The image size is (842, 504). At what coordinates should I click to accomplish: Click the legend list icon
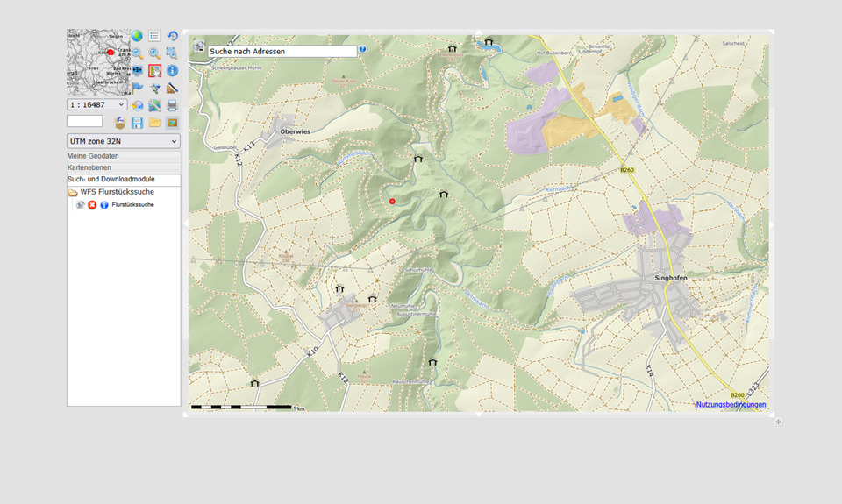154,36
